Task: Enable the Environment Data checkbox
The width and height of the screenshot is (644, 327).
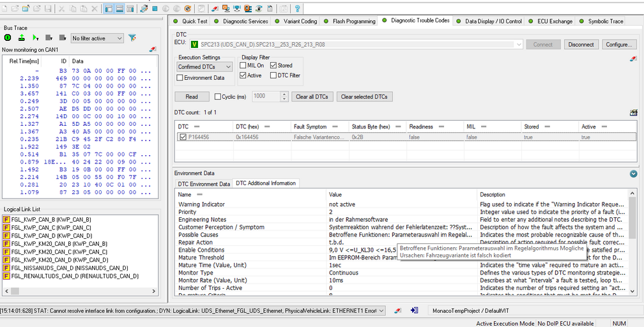Action: (x=180, y=78)
